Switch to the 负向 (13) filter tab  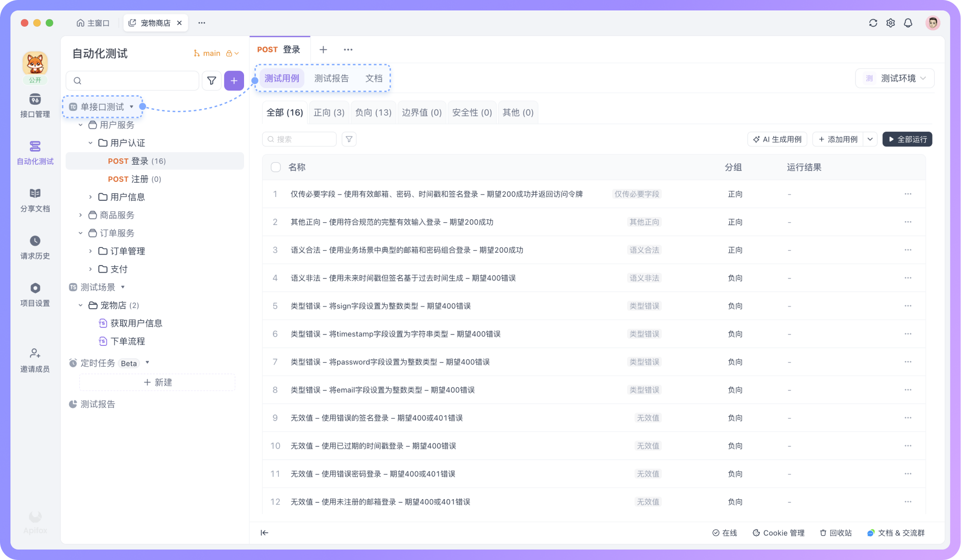[x=373, y=112]
